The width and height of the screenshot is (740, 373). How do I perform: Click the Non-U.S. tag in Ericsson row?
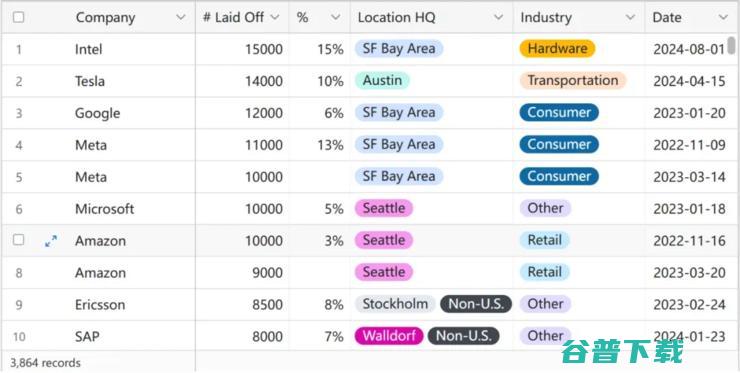476,304
